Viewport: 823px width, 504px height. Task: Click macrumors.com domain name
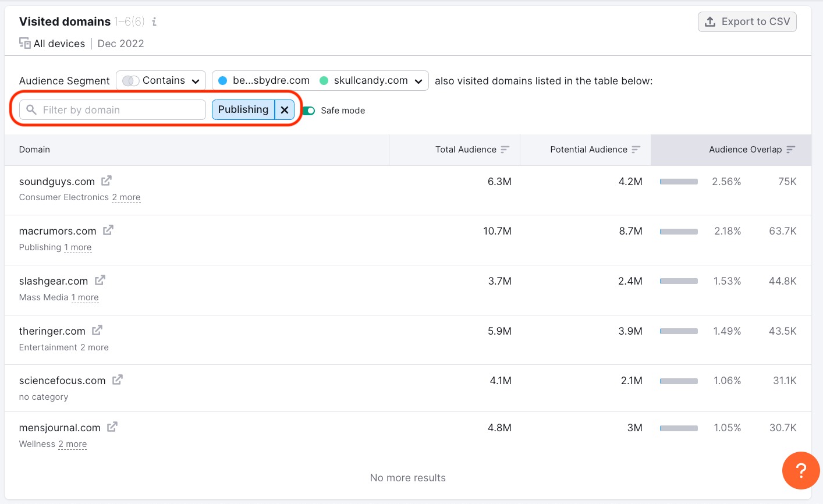click(58, 231)
